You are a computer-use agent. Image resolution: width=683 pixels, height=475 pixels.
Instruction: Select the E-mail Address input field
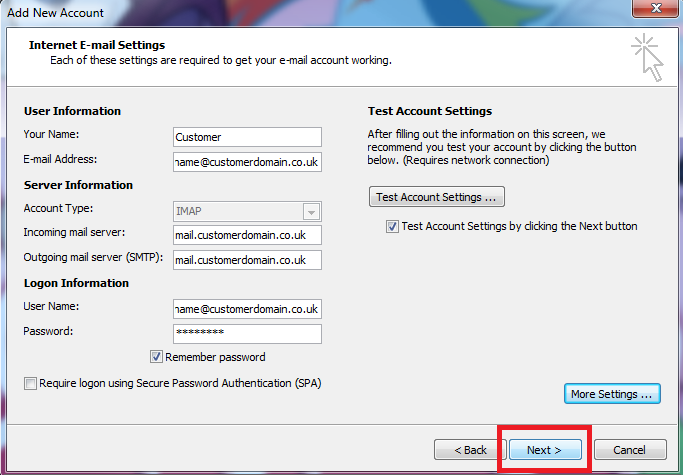click(247, 161)
